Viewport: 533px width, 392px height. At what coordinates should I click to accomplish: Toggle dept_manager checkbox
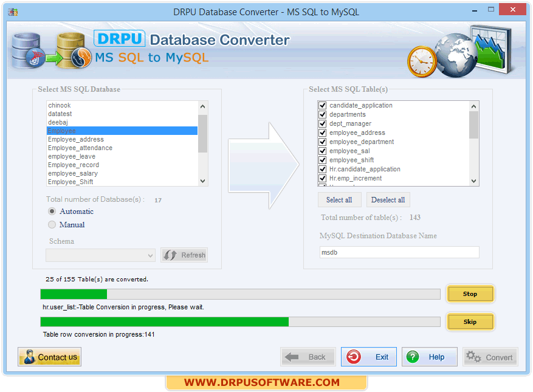(x=323, y=123)
